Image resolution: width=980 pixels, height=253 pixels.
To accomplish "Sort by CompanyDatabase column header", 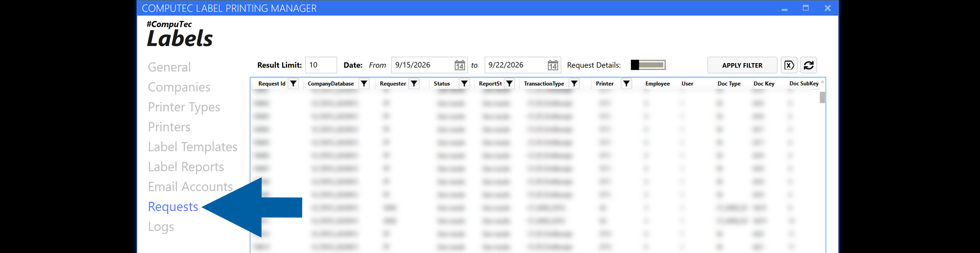I will pyautogui.click(x=331, y=84).
